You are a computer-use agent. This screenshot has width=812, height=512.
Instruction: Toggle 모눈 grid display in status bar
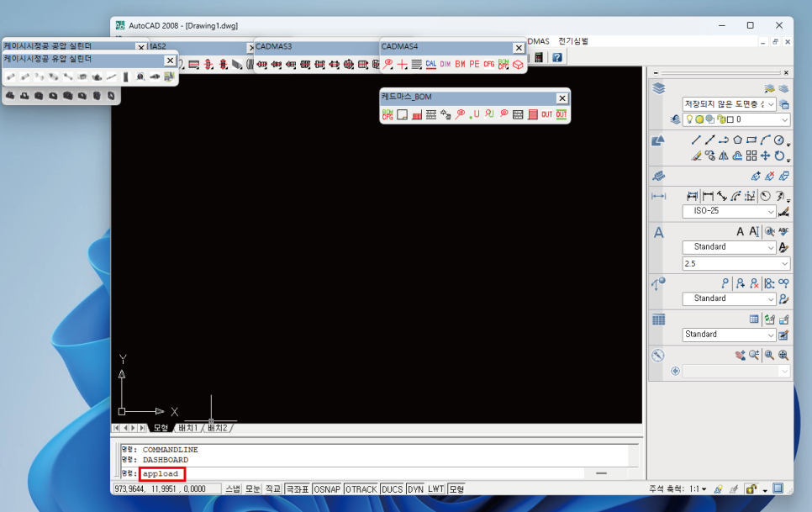(x=253, y=488)
